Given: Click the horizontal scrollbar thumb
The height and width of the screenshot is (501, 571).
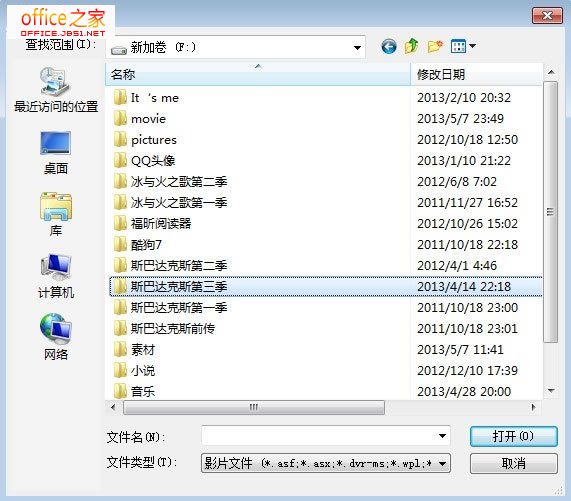Looking at the screenshot, I should pyautogui.click(x=254, y=407).
